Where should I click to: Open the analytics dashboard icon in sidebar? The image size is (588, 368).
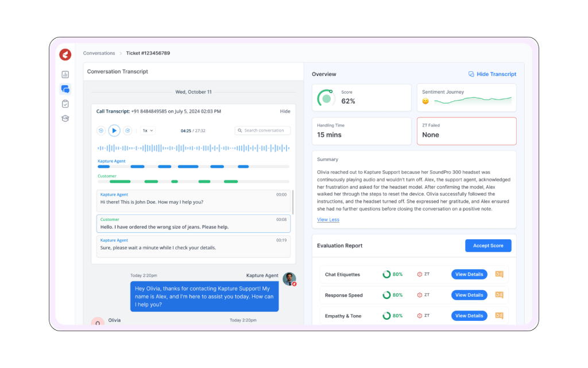tap(65, 74)
